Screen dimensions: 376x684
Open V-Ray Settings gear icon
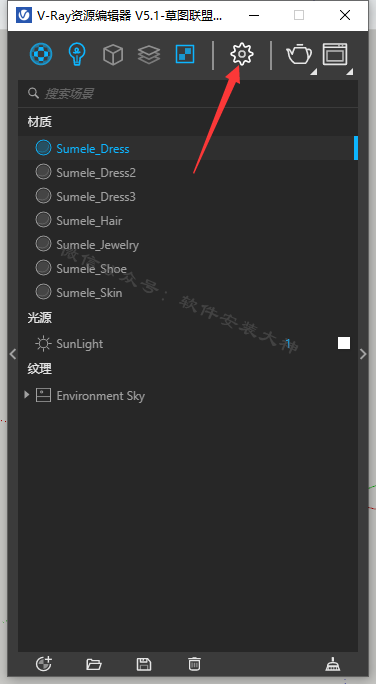(x=242, y=54)
